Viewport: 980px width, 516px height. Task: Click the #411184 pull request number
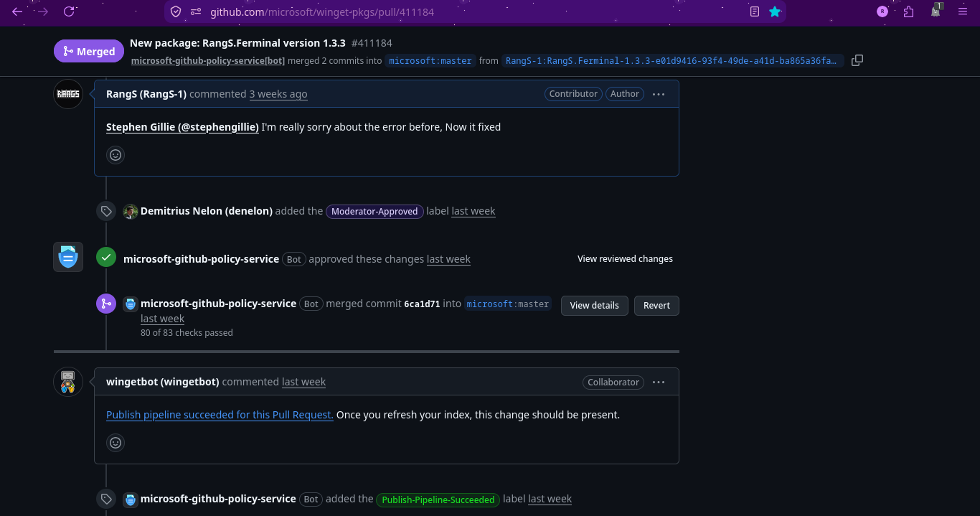coord(372,43)
